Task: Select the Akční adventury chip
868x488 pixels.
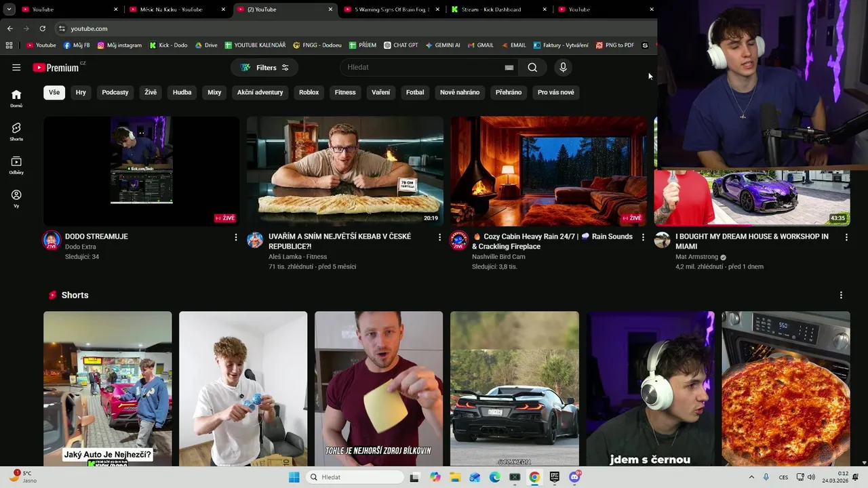Action: [260, 92]
